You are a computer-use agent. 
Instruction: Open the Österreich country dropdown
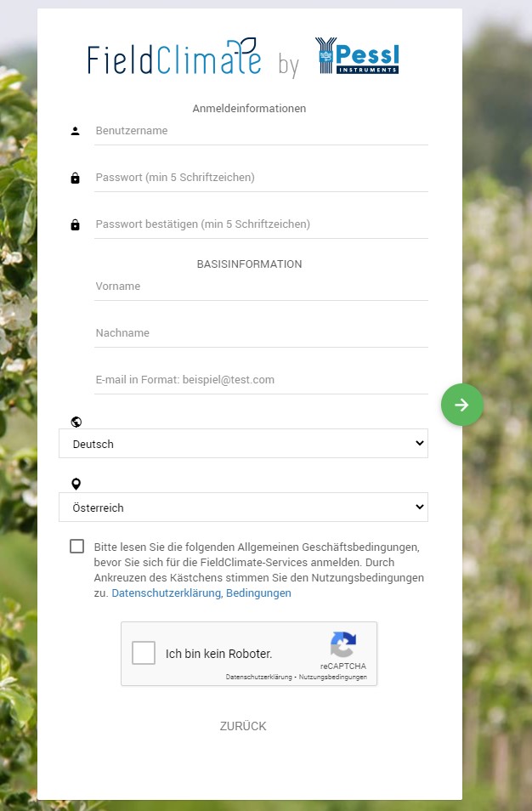coord(243,507)
